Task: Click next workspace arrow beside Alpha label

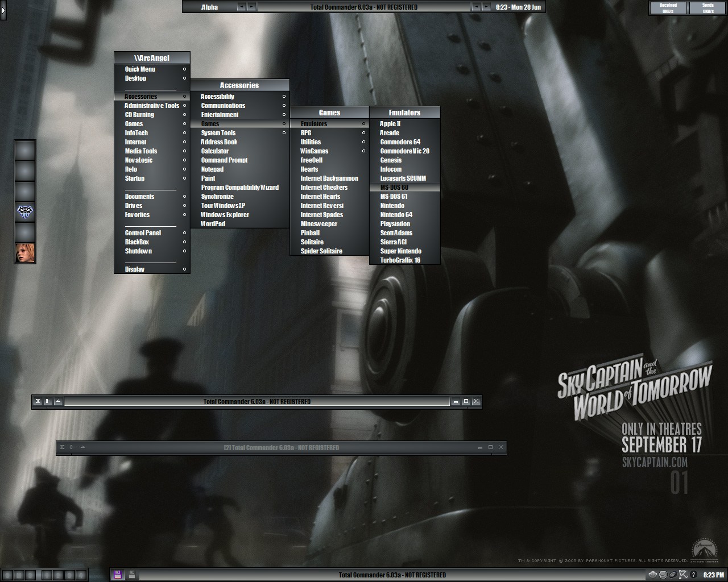Action: pyautogui.click(x=251, y=7)
